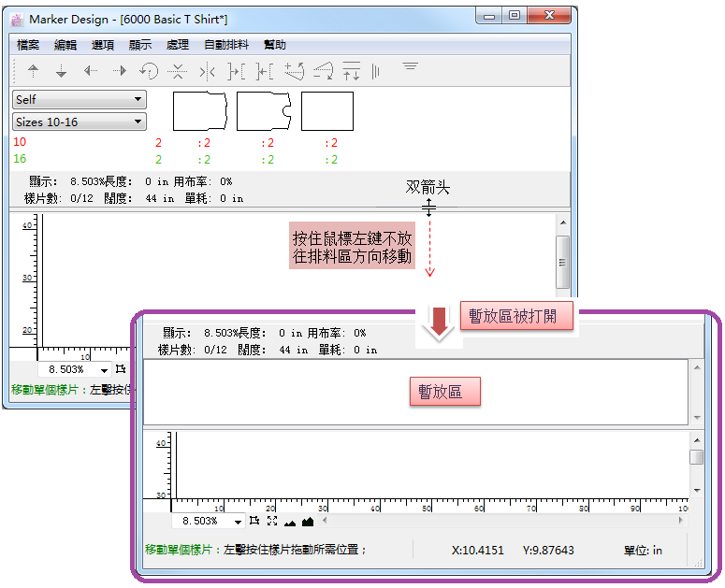
Task: Click the move piece left arrow tool
Action: click(91, 70)
